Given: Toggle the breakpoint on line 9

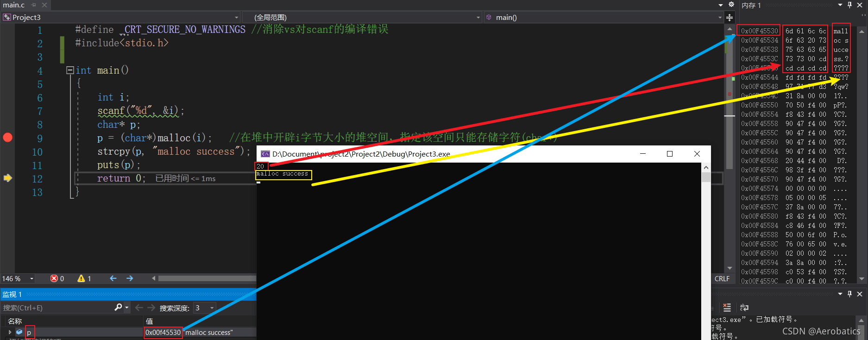Looking at the screenshot, I should point(7,138).
